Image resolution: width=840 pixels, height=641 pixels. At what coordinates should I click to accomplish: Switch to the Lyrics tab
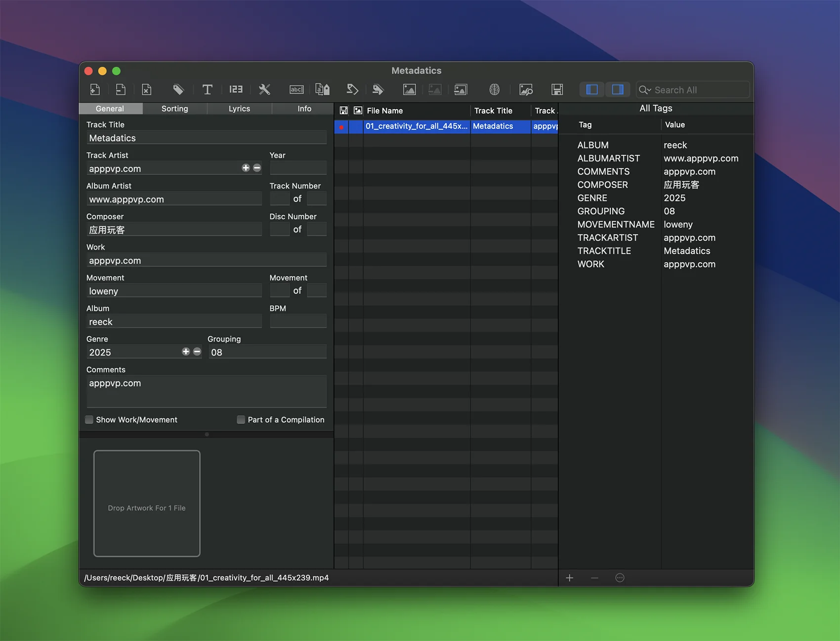coord(239,109)
